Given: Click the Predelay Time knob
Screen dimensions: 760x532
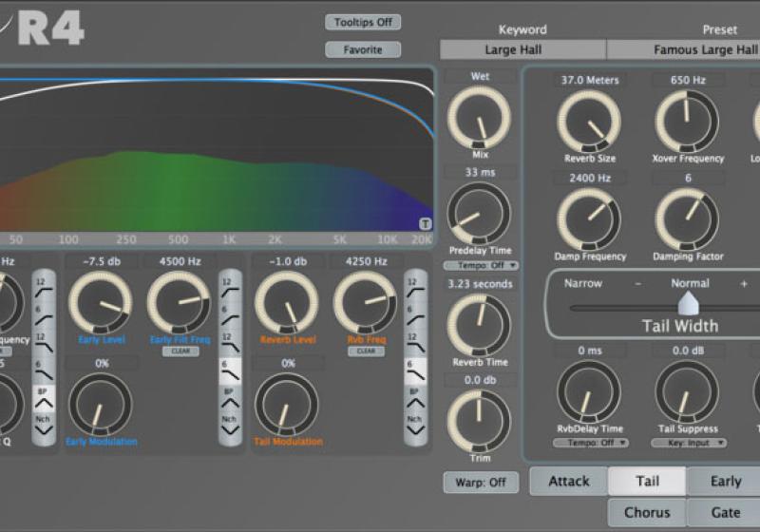Looking at the screenshot, I should click(x=479, y=213).
